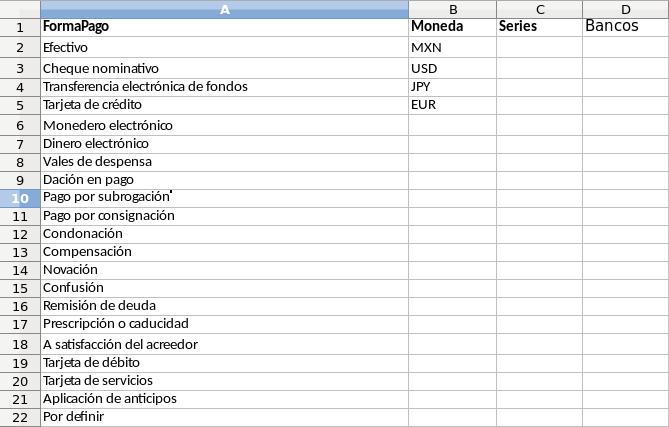Click the Por definir cell
Image resolution: width=669 pixels, height=427 pixels.
click(x=224, y=416)
